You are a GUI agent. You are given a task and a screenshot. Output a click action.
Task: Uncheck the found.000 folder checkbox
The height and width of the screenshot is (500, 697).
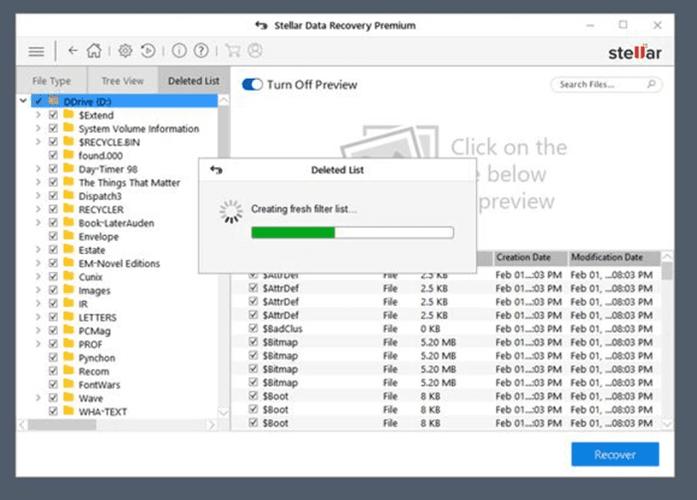(x=53, y=155)
